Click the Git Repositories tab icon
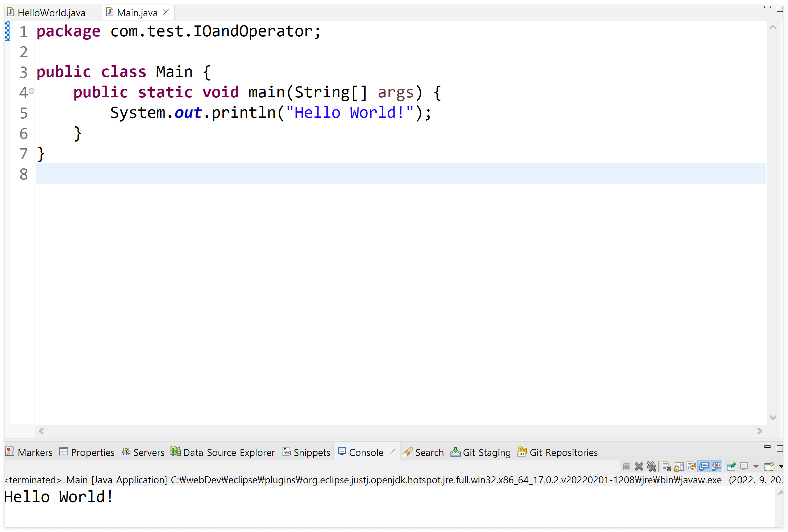The image size is (788, 532). point(522,452)
